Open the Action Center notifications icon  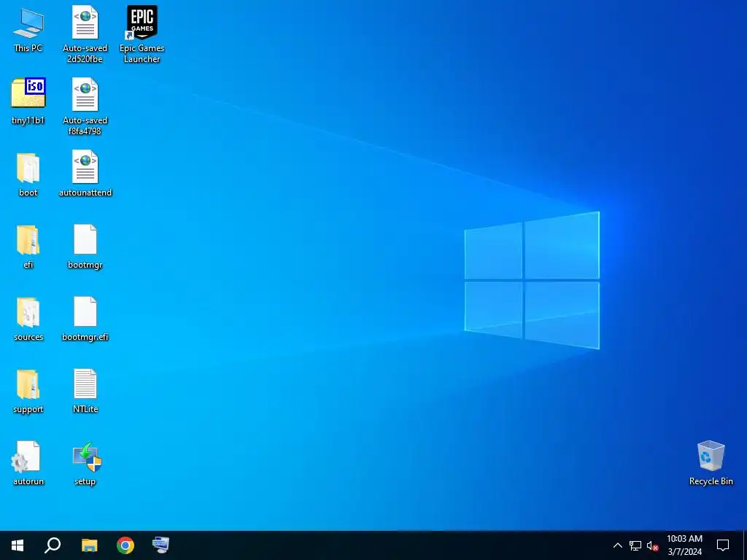pyautogui.click(x=723, y=545)
